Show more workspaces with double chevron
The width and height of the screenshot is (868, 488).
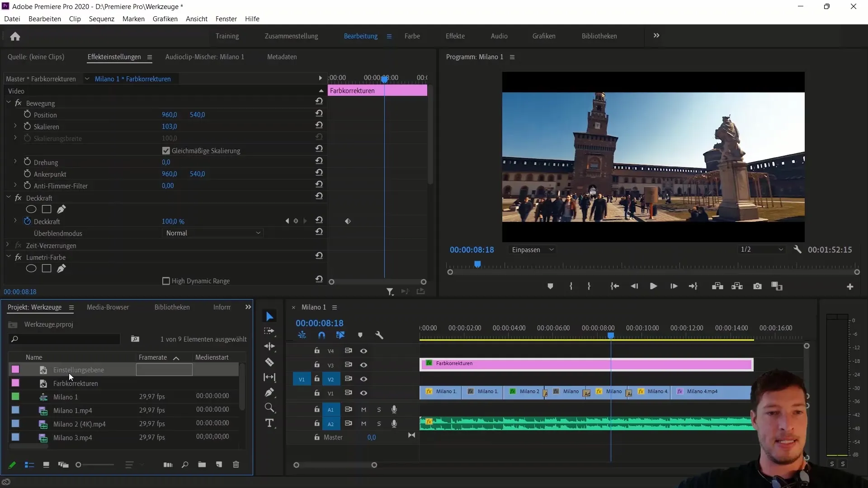click(x=656, y=36)
